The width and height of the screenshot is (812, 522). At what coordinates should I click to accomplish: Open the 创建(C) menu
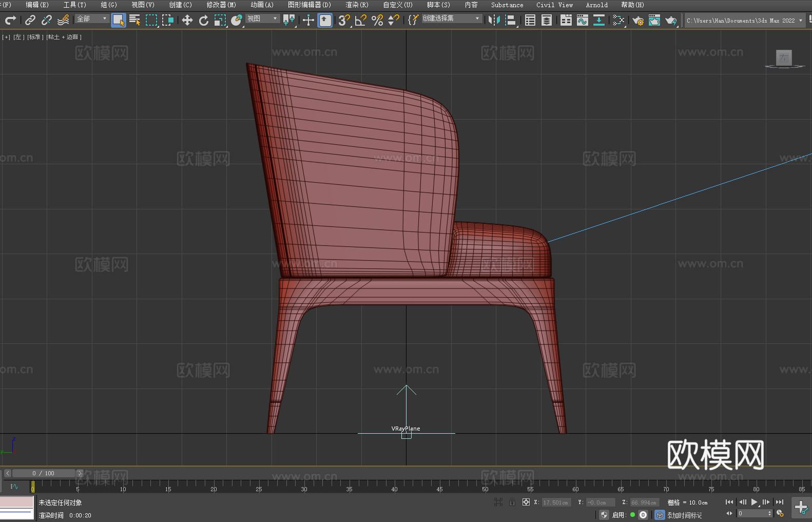180,5
